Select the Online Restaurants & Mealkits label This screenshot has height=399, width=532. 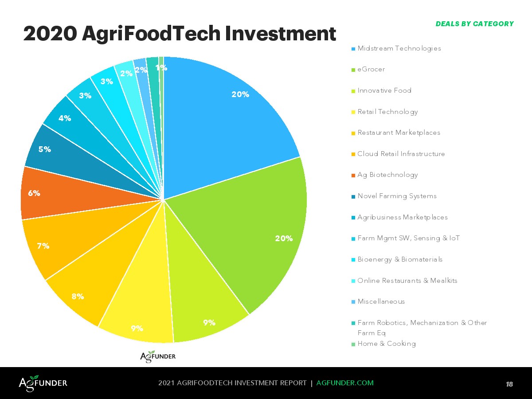[407, 281]
